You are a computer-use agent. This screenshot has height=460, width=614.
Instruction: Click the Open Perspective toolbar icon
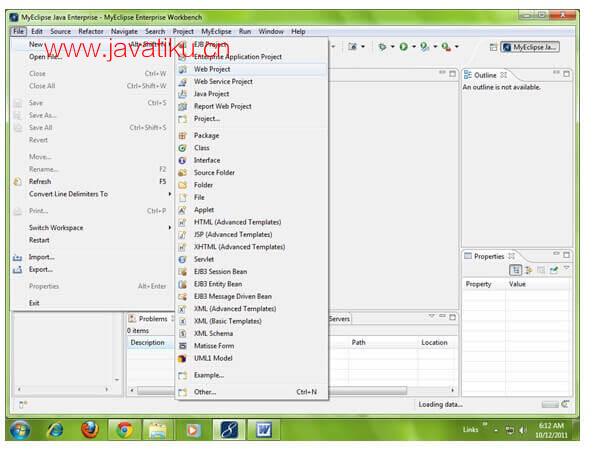point(493,47)
